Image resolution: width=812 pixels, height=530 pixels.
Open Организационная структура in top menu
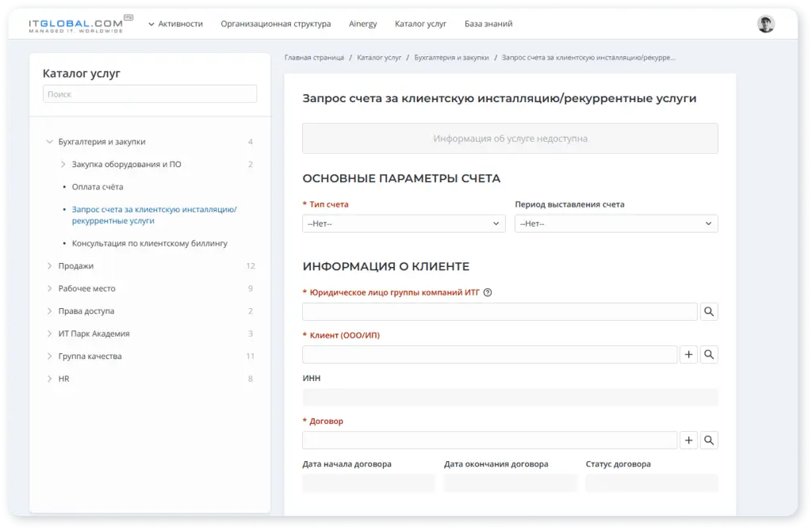(275, 24)
